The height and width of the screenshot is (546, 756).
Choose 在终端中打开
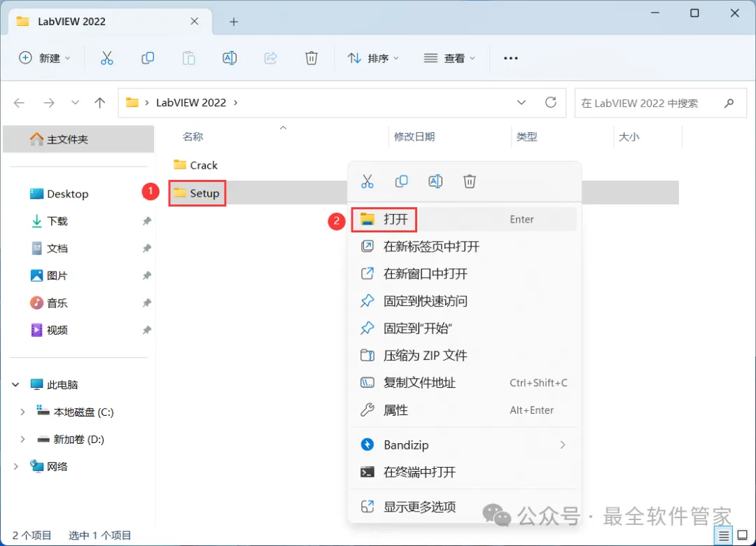464,472
